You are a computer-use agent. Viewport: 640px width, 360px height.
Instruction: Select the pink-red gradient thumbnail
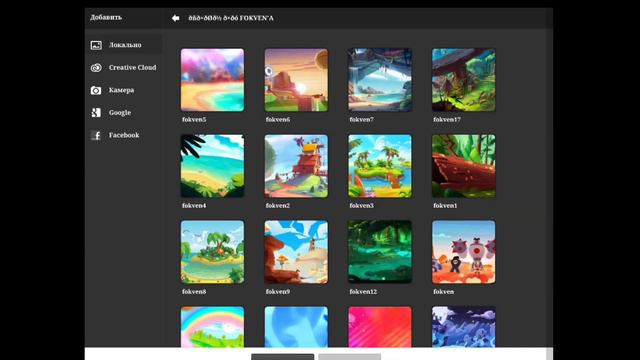(380, 327)
